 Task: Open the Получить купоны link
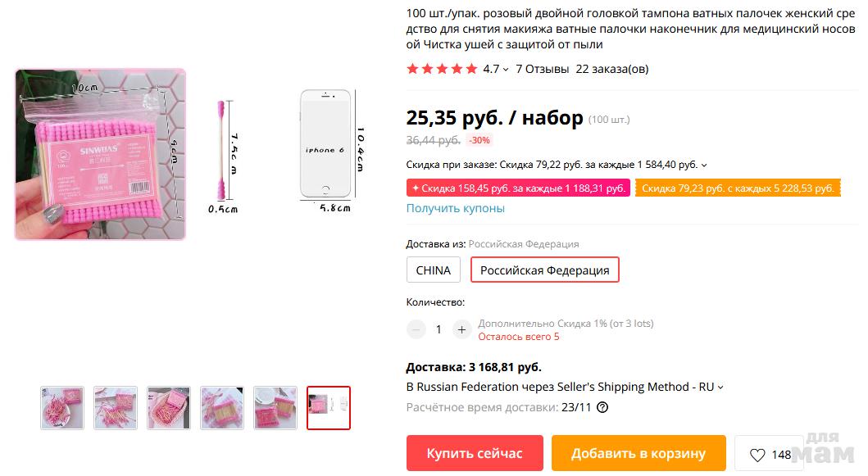click(455, 208)
